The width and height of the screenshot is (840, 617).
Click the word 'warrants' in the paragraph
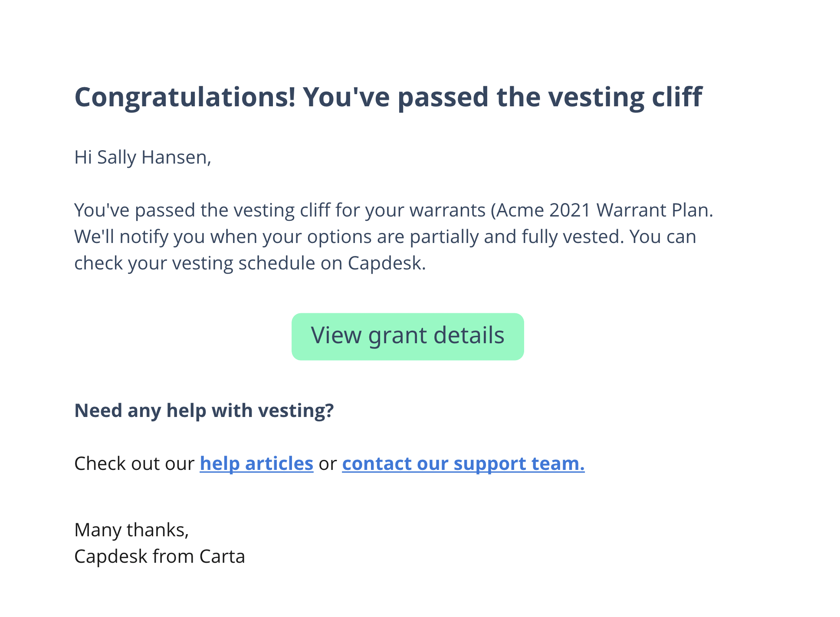[447, 210]
